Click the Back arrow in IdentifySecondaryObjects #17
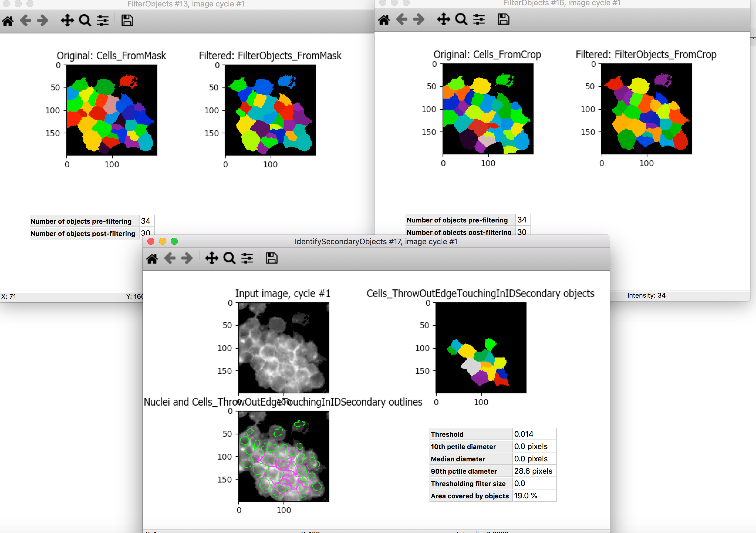 [x=170, y=258]
